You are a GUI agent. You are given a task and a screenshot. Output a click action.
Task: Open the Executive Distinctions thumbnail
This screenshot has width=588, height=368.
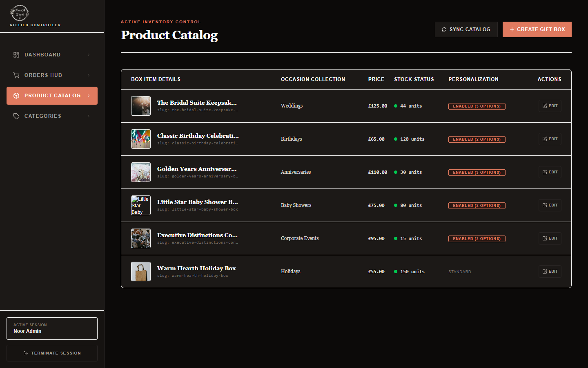click(x=141, y=238)
